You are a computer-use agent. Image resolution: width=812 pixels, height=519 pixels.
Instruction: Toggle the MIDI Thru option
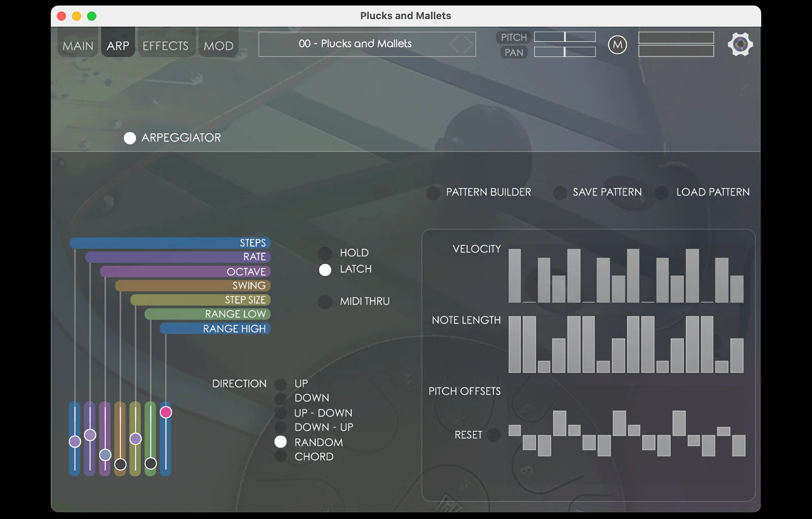[325, 302]
